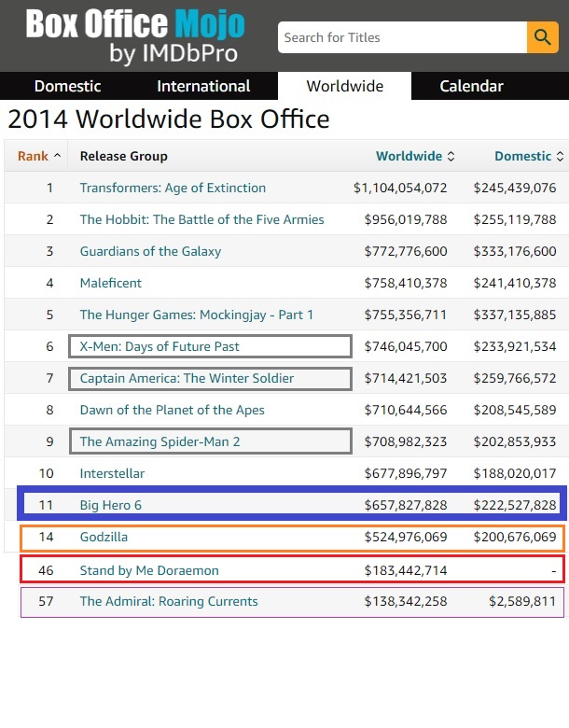Go to the Calendar tab

(471, 86)
